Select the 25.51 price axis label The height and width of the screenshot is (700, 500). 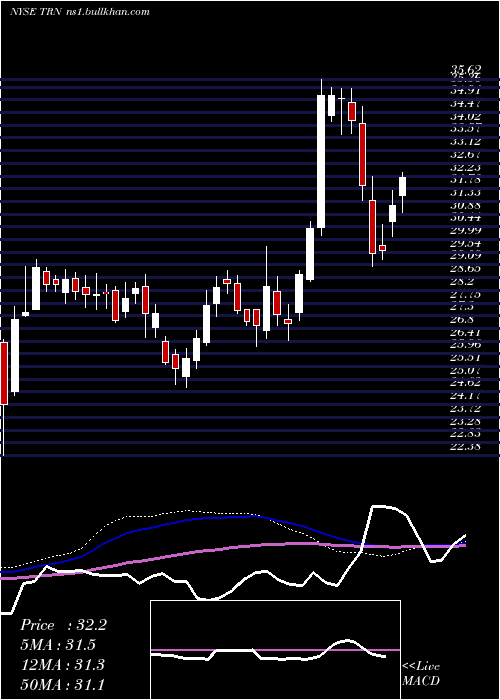[x=466, y=358]
